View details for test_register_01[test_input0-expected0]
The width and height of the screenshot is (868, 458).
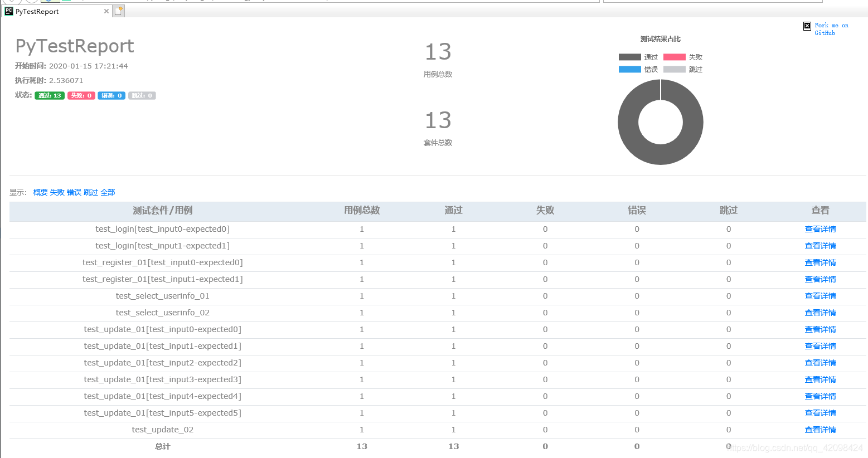click(820, 262)
